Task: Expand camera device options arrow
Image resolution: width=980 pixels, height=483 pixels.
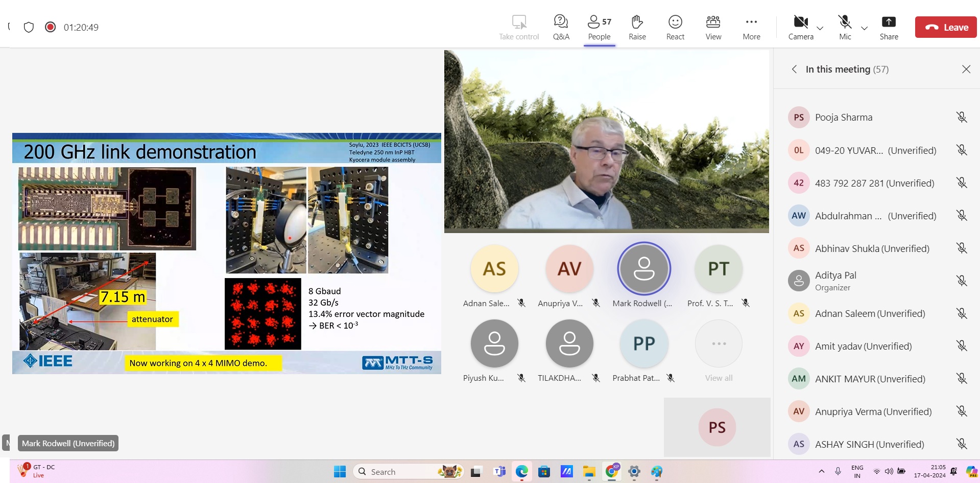Action: coord(820,28)
